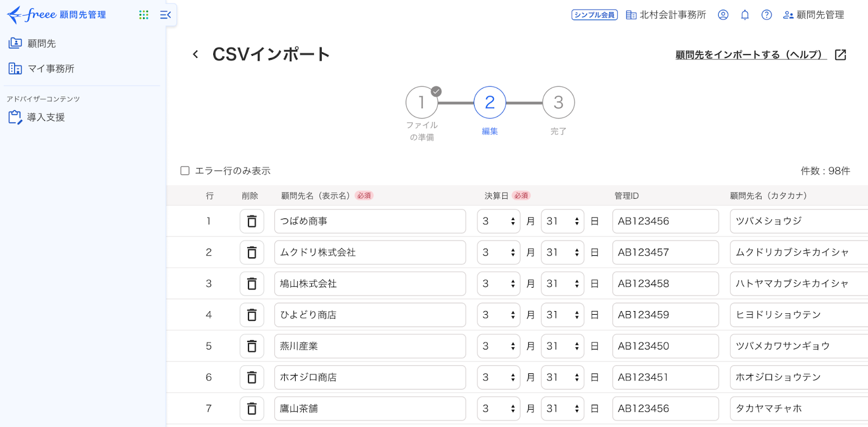This screenshot has width=868, height=427.
Task: Collapse the sidebar menu icon
Action: point(165,15)
